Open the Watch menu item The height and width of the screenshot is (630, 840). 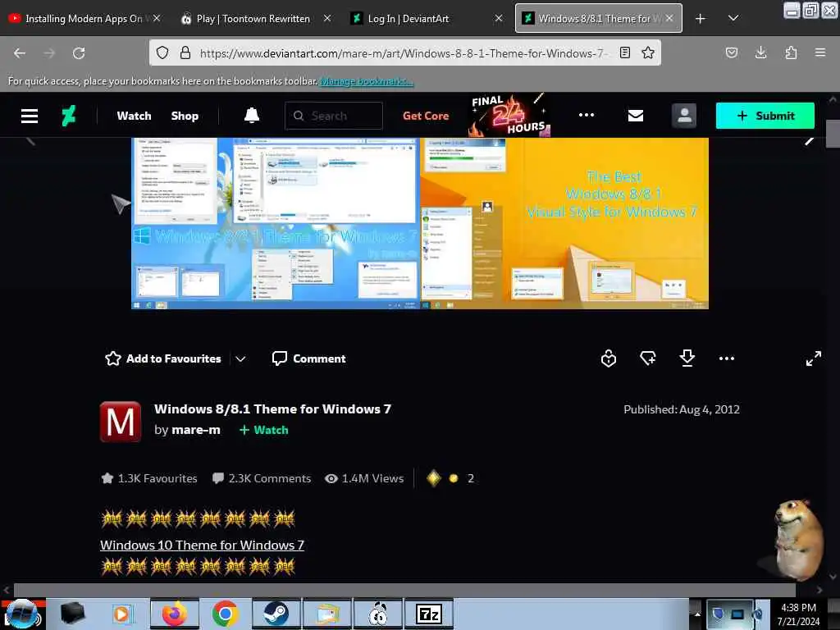pos(134,116)
